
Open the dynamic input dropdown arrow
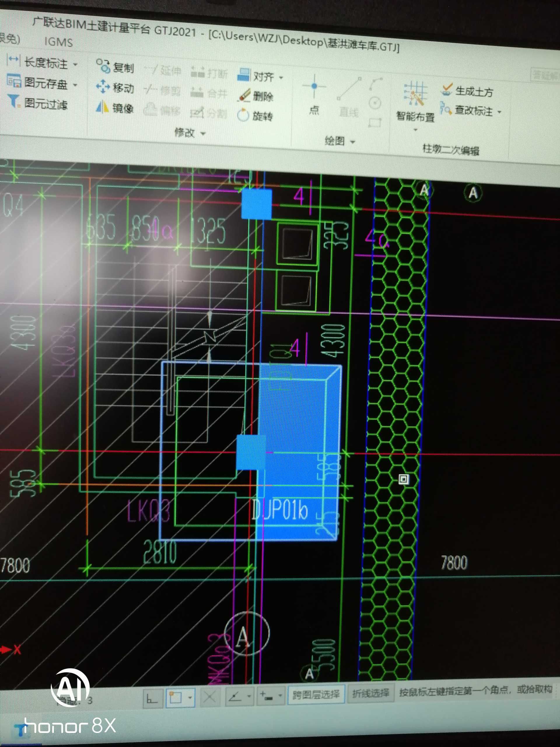click(280, 695)
